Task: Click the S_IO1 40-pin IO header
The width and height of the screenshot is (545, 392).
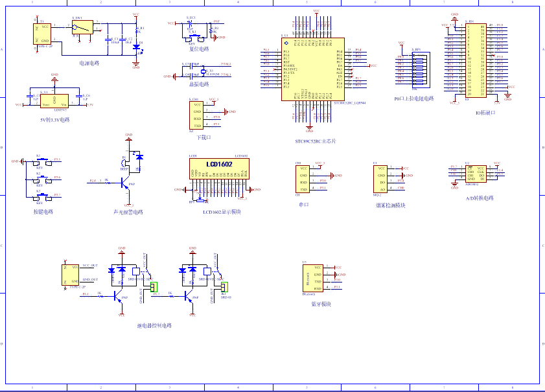Action: (476, 60)
